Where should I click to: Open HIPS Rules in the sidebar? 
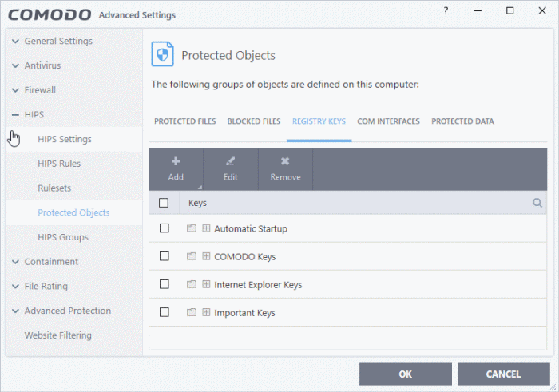(x=59, y=164)
